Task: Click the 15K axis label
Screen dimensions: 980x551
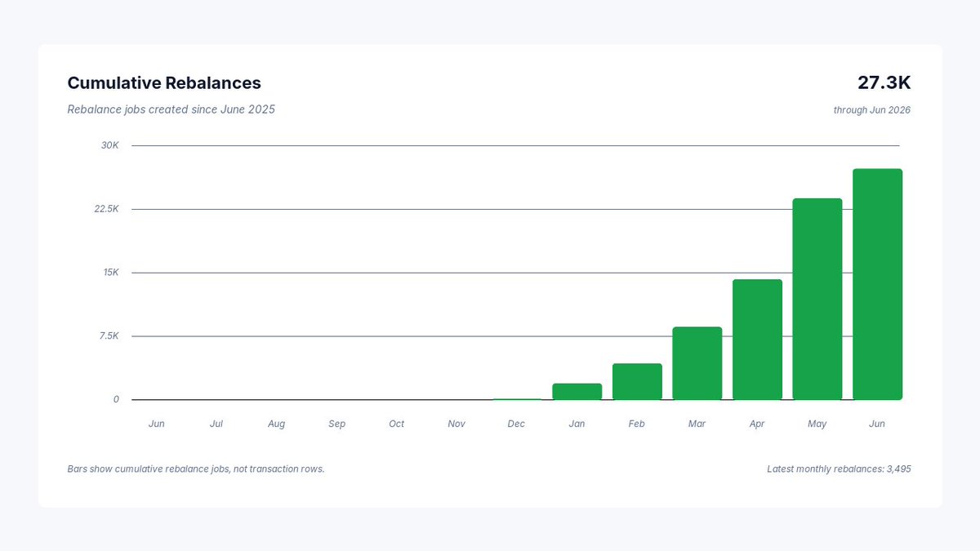Action: pos(111,273)
